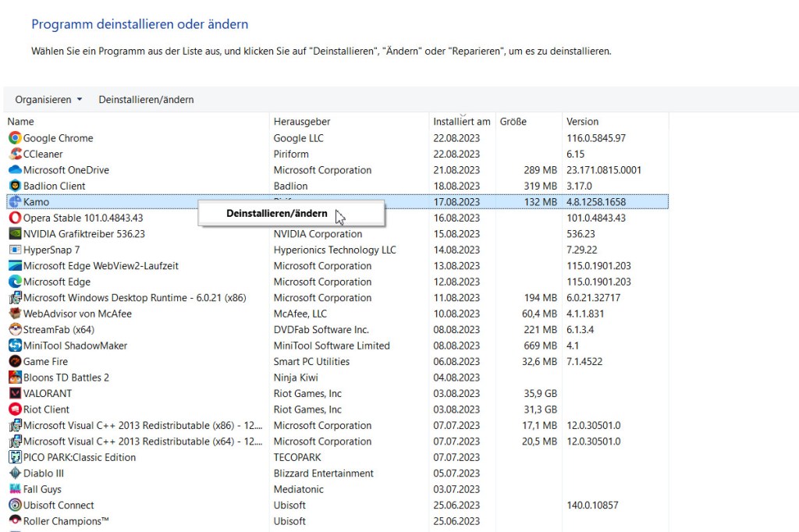Click Hyperionics Technology LLC publisher cell
The height and width of the screenshot is (532, 799).
click(x=335, y=250)
